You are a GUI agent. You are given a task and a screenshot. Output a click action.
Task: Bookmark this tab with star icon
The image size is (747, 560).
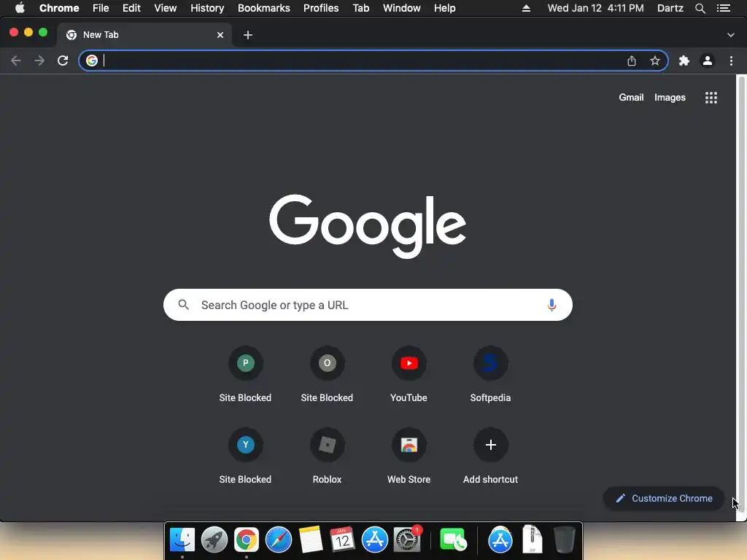[x=655, y=61]
